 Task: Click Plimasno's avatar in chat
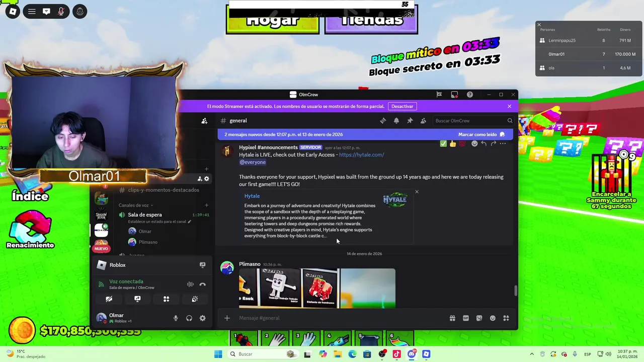click(227, 267)
